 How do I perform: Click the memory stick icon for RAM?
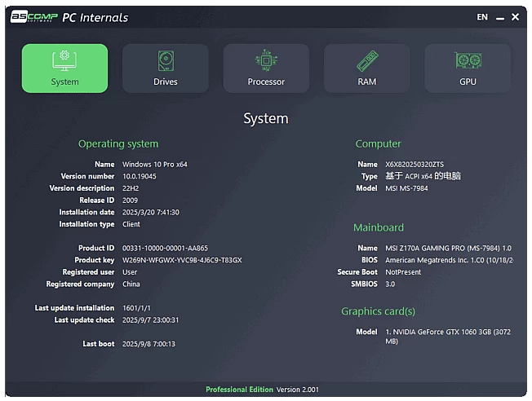(366, 61)
